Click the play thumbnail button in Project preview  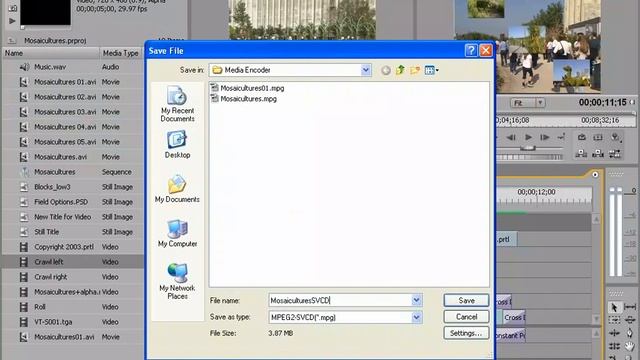[x=12, y=21]
